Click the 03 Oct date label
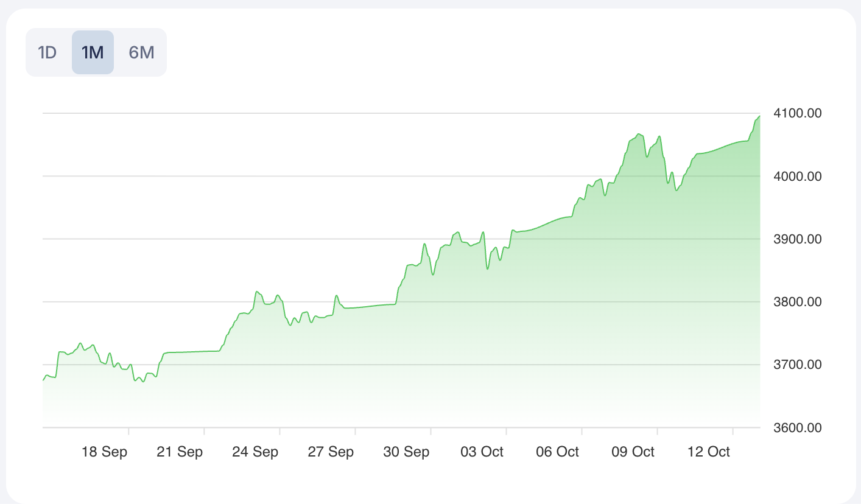This screenshot has width=861, height=504. click(x=482, y=452)
